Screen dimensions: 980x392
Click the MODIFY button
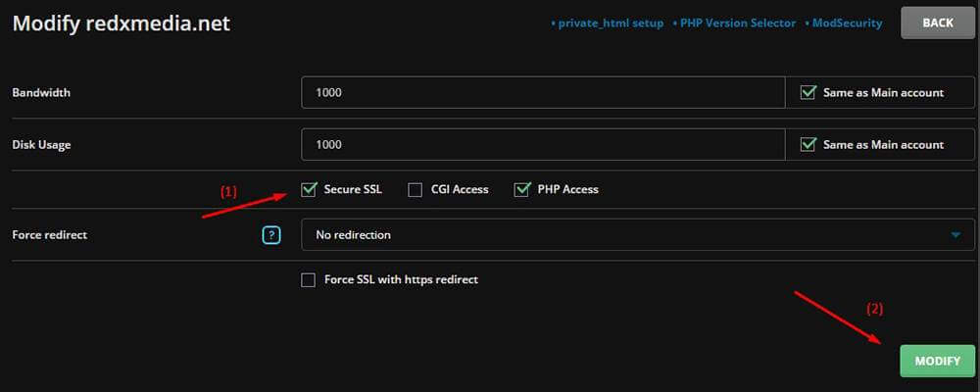937,361
